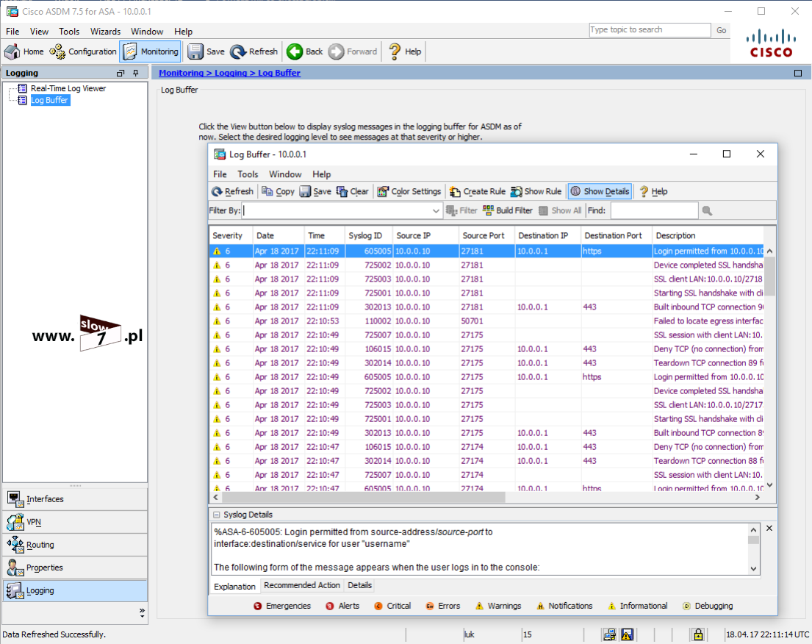Switch to the Recommended Action tab
This screenshot has width=812, height=644.
(302, 585)
